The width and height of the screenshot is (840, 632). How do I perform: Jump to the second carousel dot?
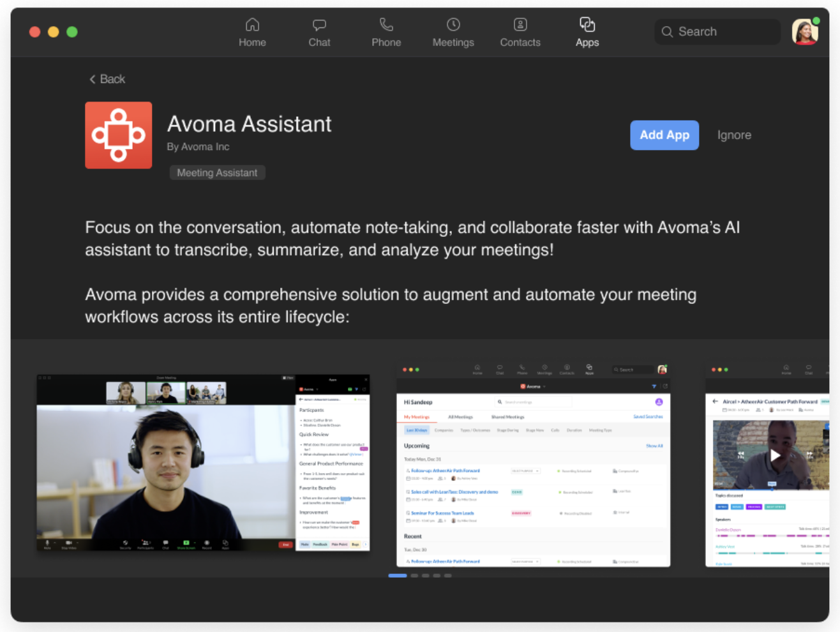(414, 575)
